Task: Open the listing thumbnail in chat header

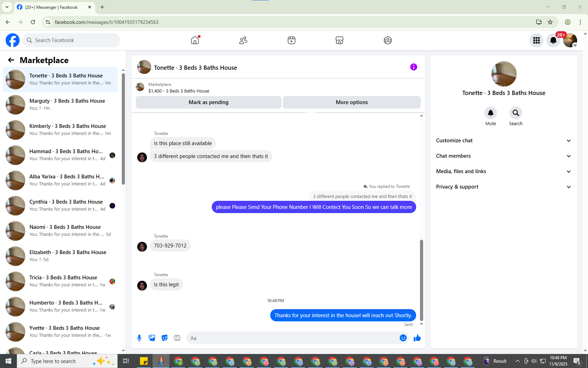Action: tap(140, 87)
